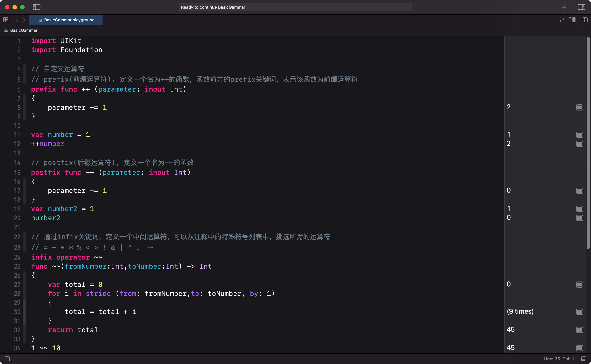The image size is (591, 364).
Task: Show result for the 1 ~~ 10 line
Action: click(x=579, y=348)
